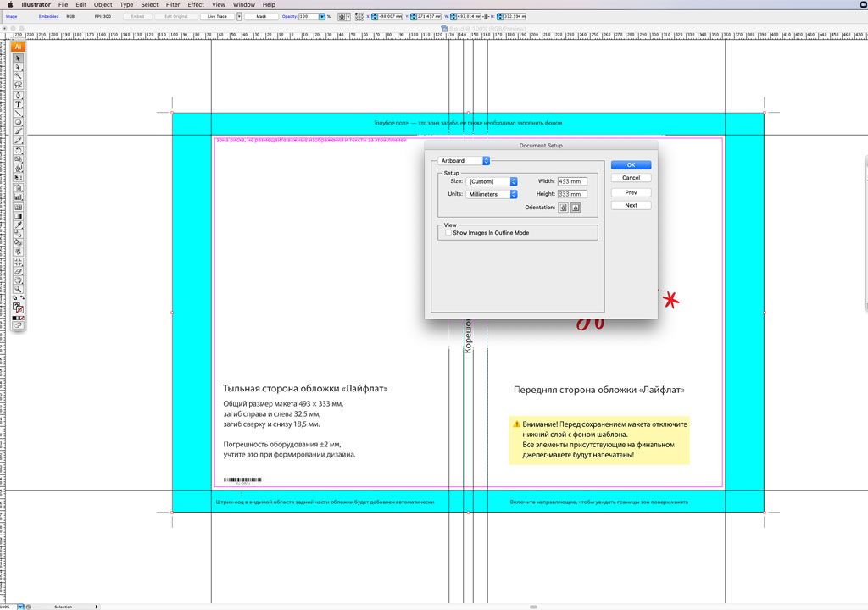Viewport: 868px width, 610px height.
Task: Click the Next button in Document Setup
Action: click(x=631, y=205)
